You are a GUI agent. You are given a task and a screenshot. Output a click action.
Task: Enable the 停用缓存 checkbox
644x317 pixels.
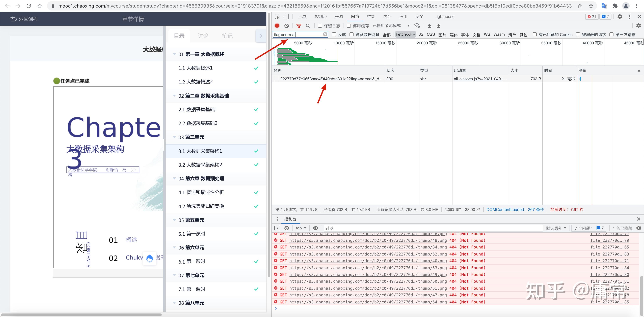click(349, 26)
